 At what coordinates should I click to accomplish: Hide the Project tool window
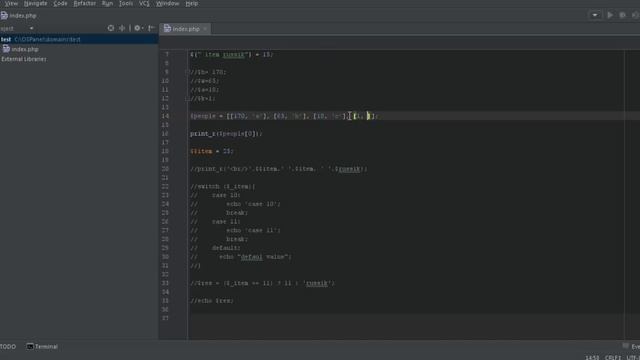click(151, 28)
